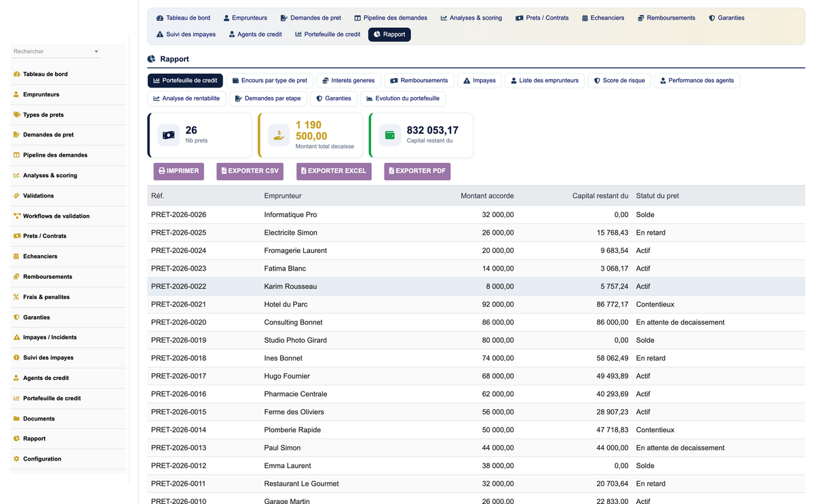Click the 47 718,83 capital value
Screen dimensions: 814x504
[613, 430]
